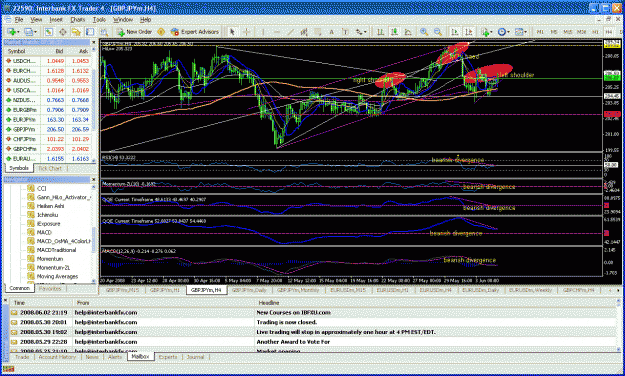Viewport: 625px width, 376px height.
Task: Toggle the Terminal window toolbar icon
Action: [90, 32]
